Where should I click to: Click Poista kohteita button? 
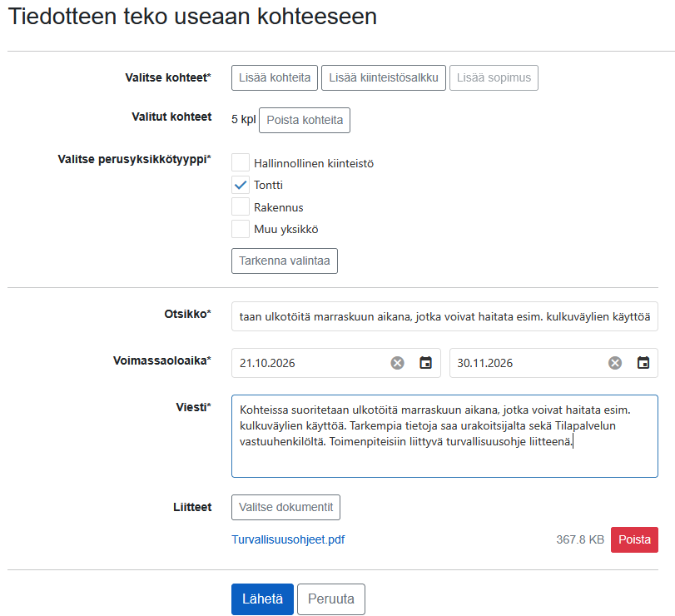click(305, 120)
